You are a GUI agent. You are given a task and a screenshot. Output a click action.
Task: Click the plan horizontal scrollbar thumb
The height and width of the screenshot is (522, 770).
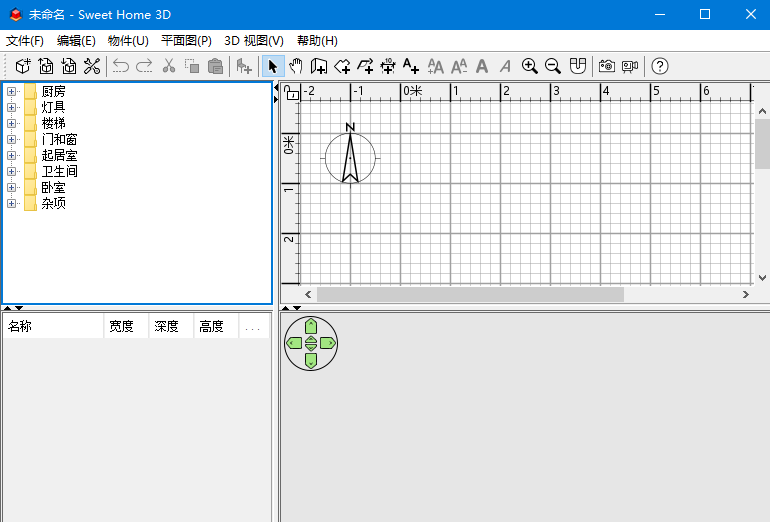pyautogui.click(x=470, y=295)
